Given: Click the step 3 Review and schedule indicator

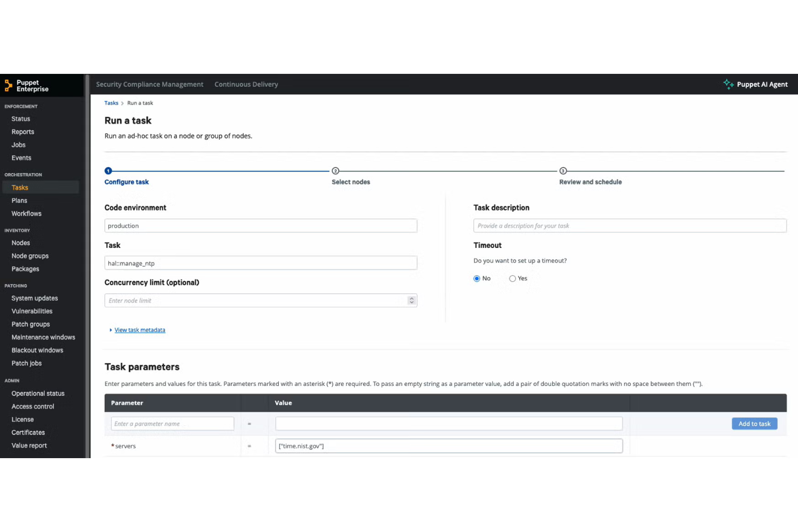Looking at the screenshot, I should click(x=563, y=170).
